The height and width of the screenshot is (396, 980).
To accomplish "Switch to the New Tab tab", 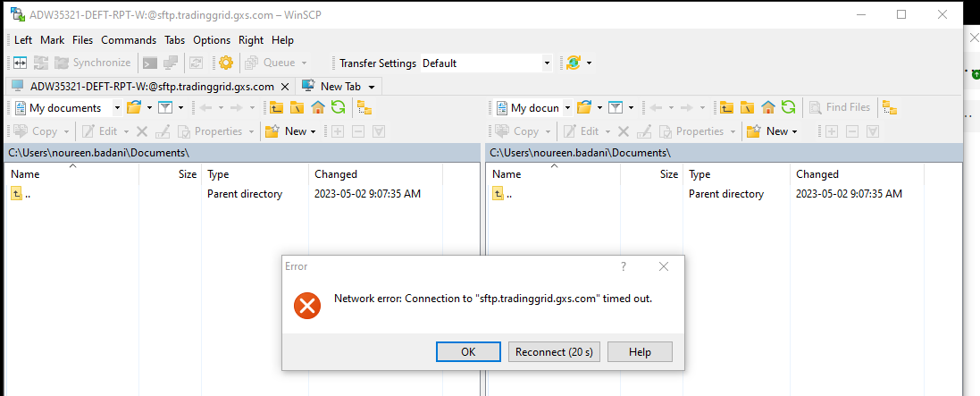I will click(x=339, y=87).
